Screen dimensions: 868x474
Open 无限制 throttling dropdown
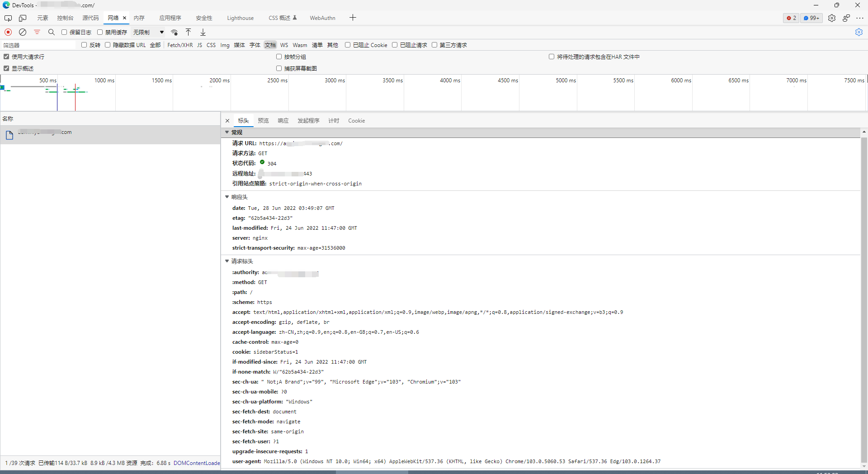tap(148, 32)
